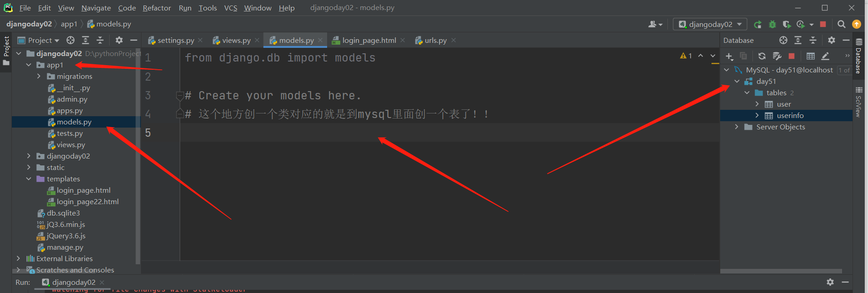Expand the userinfo table node
The width and height of the screenshot is (868, 293).
coord(757,115)
